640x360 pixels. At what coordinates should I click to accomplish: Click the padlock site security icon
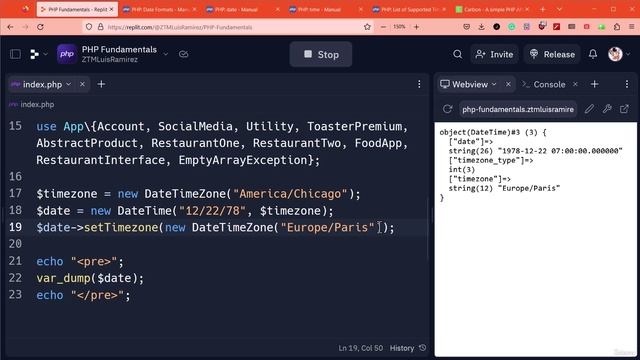click(x=100, y=27)
